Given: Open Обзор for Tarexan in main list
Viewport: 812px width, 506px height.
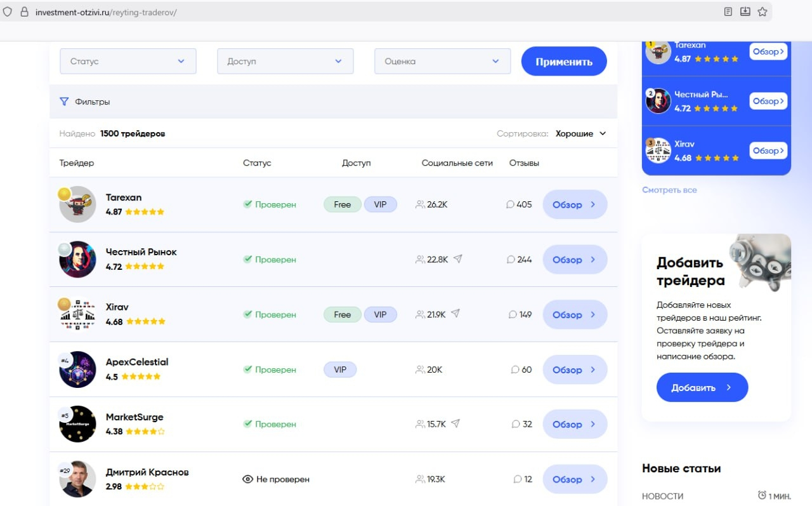Looking at the screenshot, I should click(x=575, y=204).
